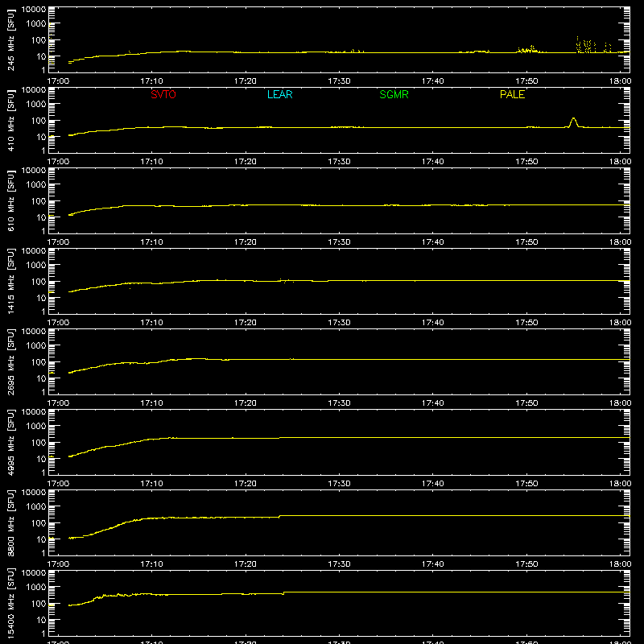Click the 17:10 tick label under 1415 MHz plot
This screenshot has height=644, width=644.
pyautogui.click(x=151, y=323)
